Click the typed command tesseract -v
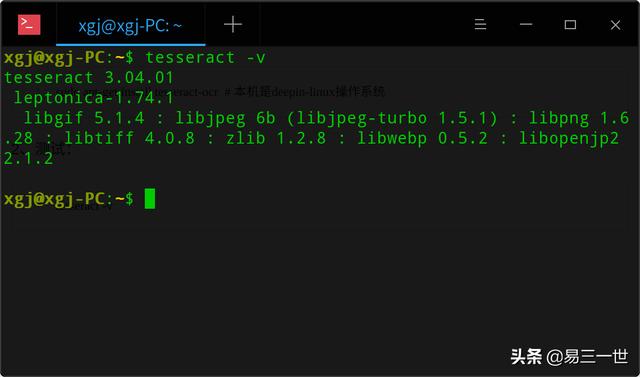The width and height of the screenshot is (640, 377). (205, 58)
